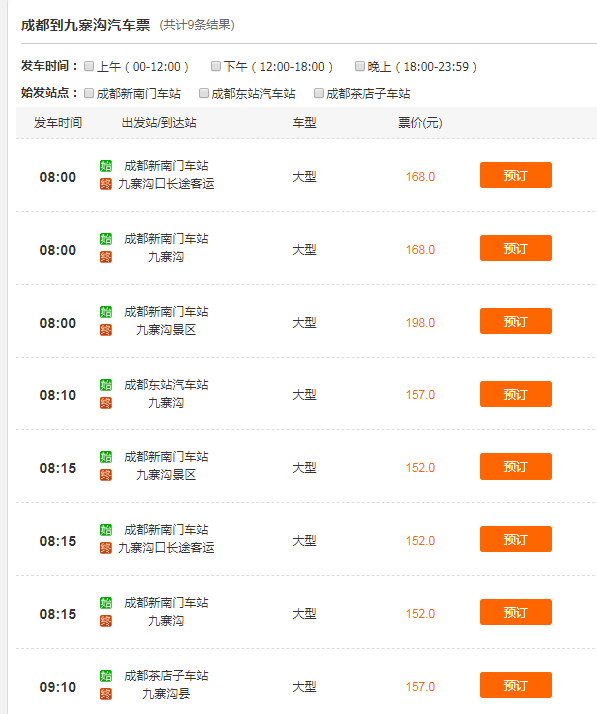Click green 始 icon next to 成都东站汽车站 in the 08:10 row
597x714 pixels.
click(106, 385)
